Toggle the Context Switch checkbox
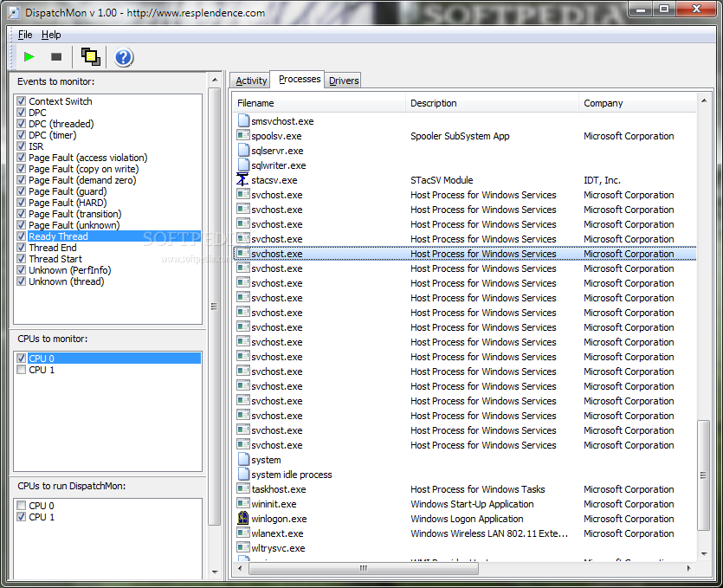This screenshot has height=588, width=723. tap(21, 101)
